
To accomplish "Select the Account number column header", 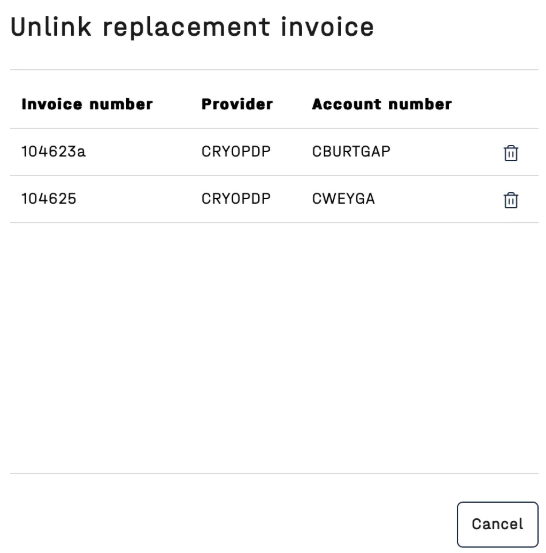I will click(x=382, y=104).
